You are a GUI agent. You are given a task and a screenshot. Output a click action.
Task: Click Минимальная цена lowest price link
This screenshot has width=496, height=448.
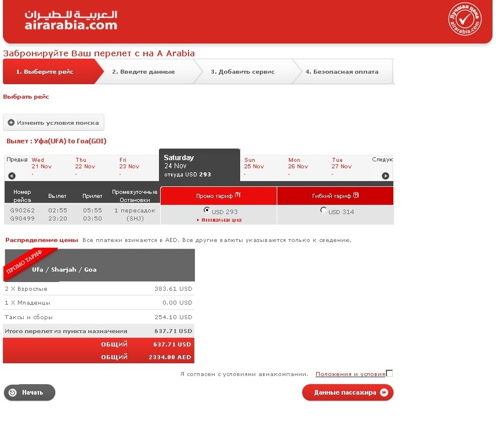point(220,220)
